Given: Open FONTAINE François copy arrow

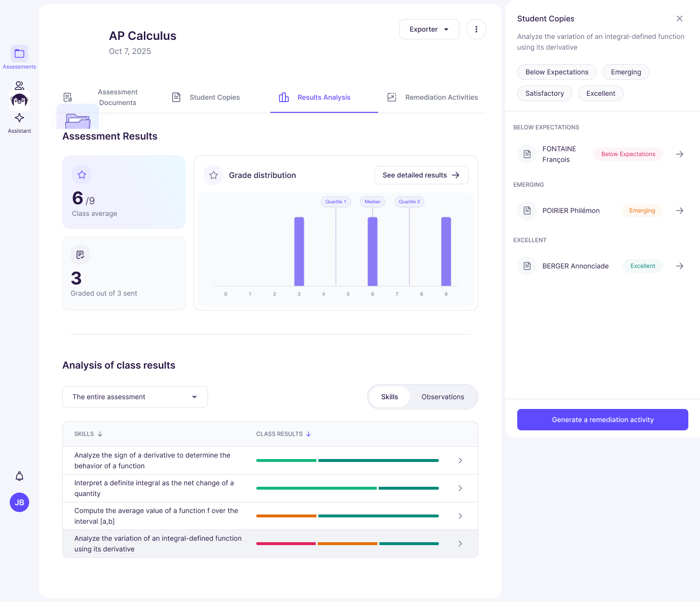Looking at the screenshot, I should (680, 154).
